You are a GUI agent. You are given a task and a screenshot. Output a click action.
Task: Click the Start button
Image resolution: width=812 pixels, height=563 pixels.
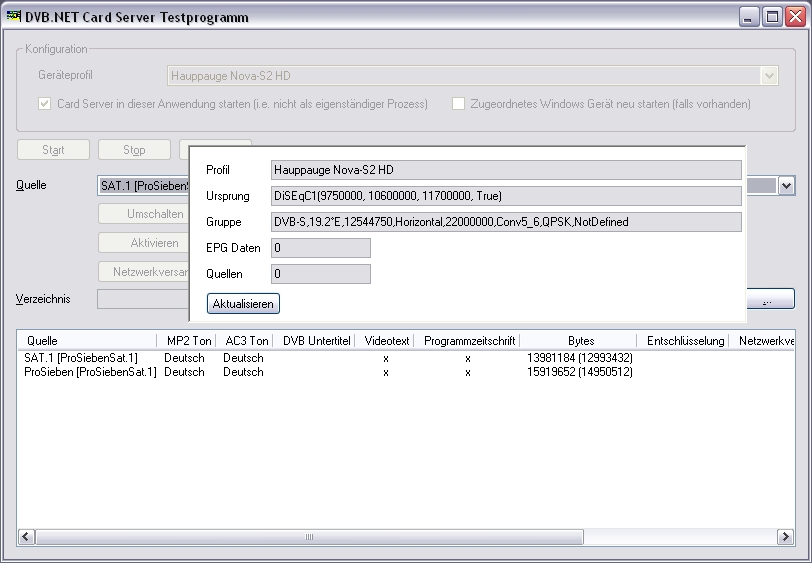pyautogui.click(x=54, y=150)
